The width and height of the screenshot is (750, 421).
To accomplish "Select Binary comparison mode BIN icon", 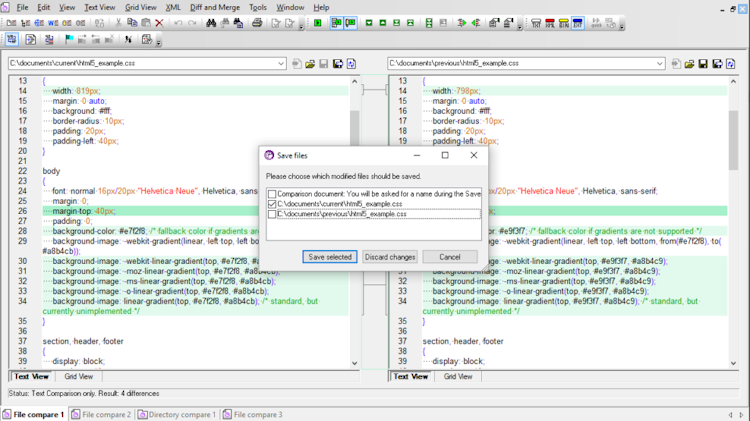I will [x=564, y=23].
